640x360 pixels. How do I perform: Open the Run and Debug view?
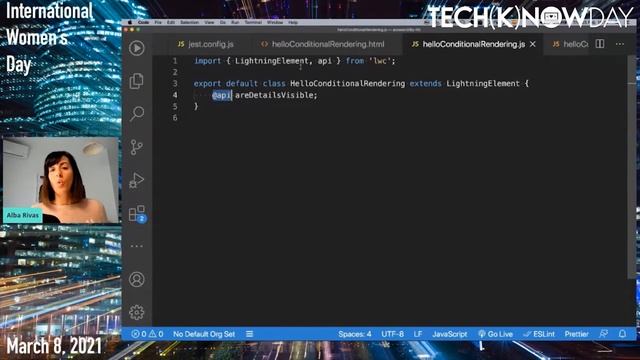point(136,180)
